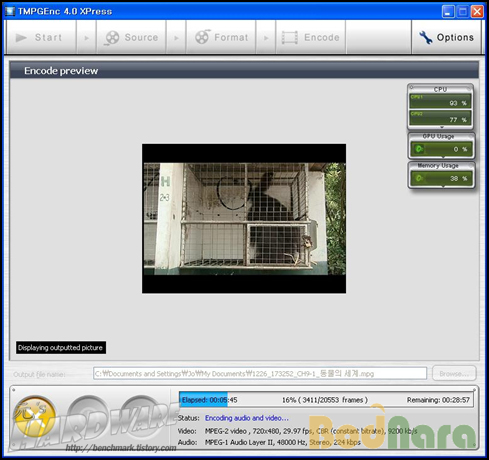Click the Format reel icon
This screenshot has height=460, width=489.
pyautogui.click(x=202, y=37)
